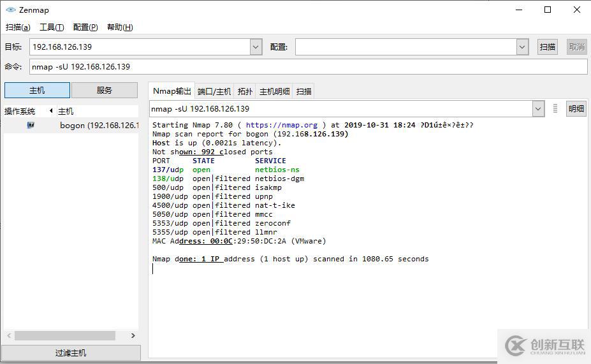Screen dimensions: 591x364
Task: Expand the 目标 target dropdown arrow
Action: pos(256,47)
